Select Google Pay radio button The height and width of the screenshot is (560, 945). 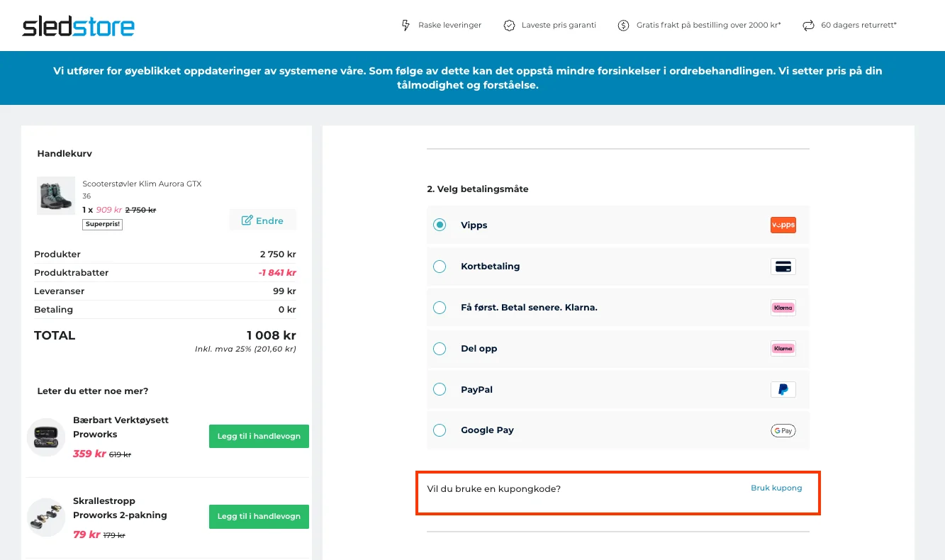[440, 430]
